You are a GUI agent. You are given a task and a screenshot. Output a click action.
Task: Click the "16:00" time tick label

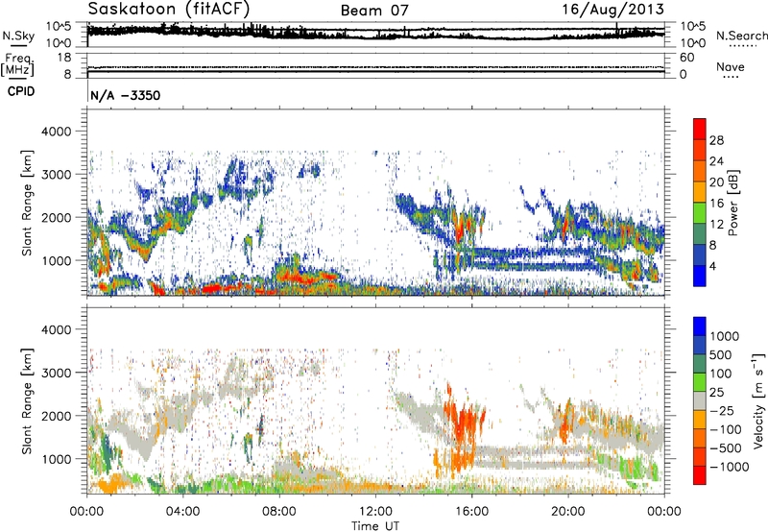471,512
